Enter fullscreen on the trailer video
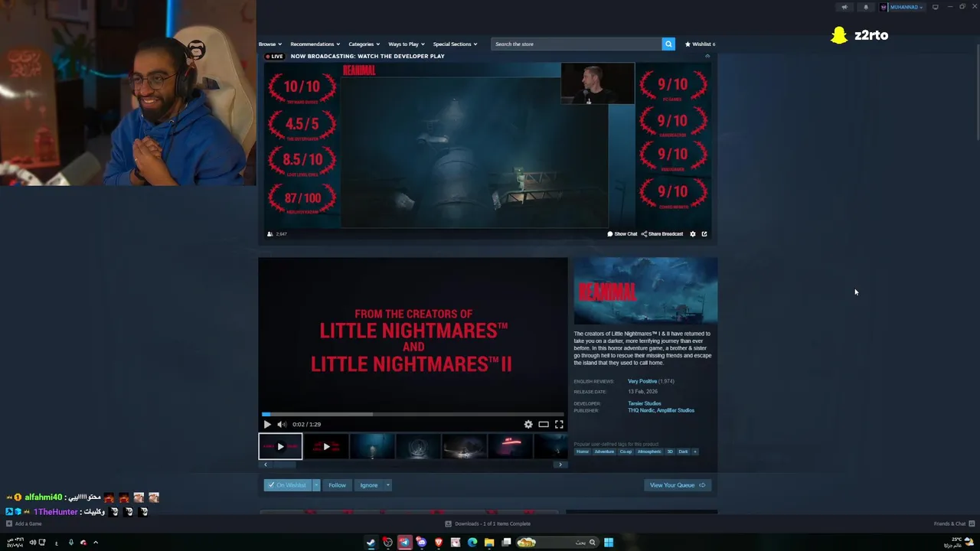This screenshot has height=551, width=980. 559,424
